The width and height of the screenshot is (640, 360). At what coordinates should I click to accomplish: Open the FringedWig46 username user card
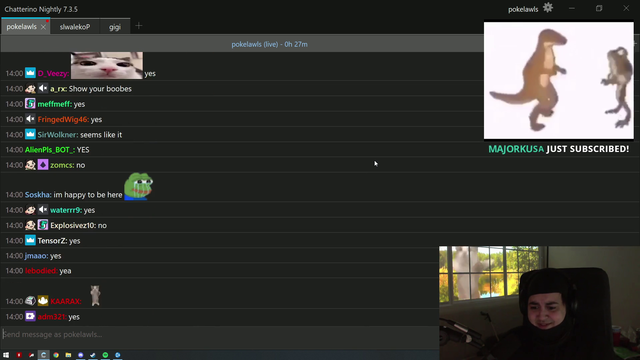click(63, 119)
